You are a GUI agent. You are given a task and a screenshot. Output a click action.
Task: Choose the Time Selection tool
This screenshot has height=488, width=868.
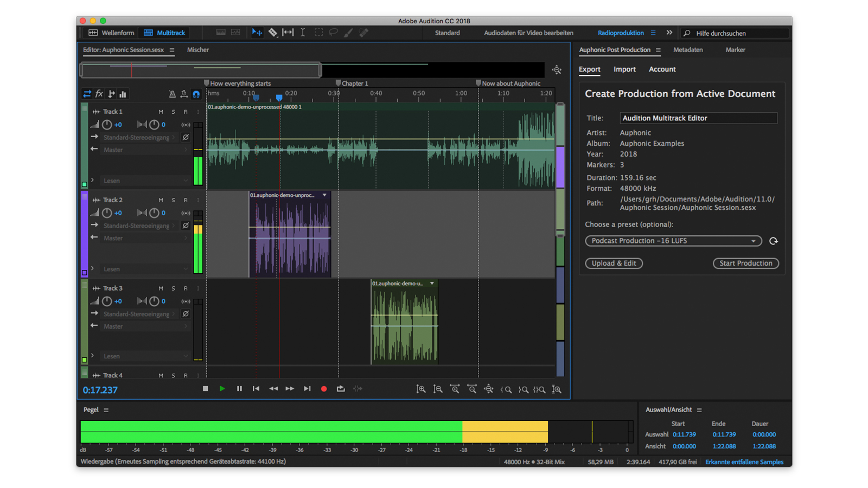coord(303,33)
